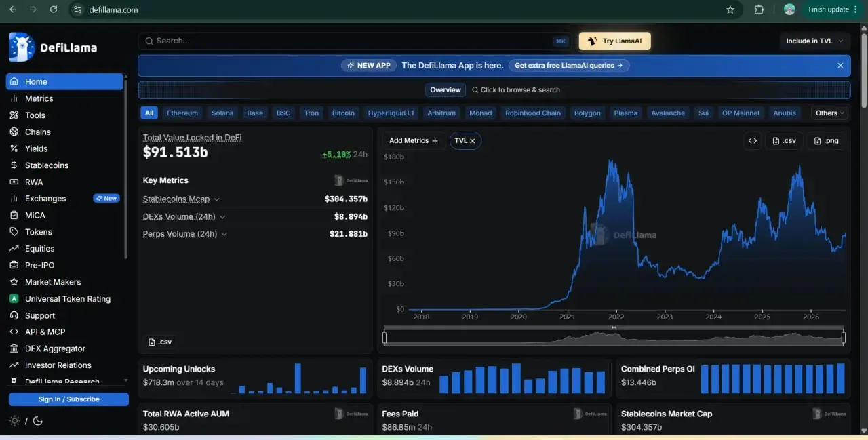Click the RWA sidebar icon
Screen dimensions: 868x440
coord(14,182)
